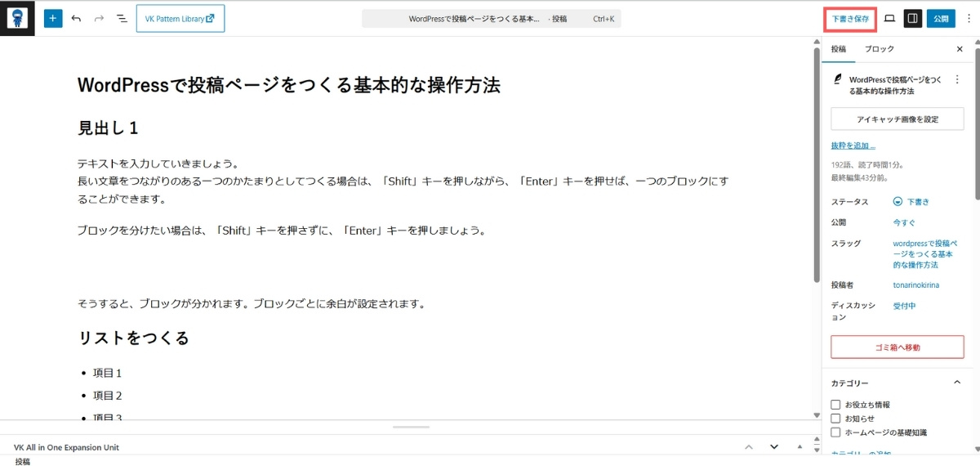Toggle VK All in One Expansion Unit panel
The image size is (980, 466).
coord(800,447)
